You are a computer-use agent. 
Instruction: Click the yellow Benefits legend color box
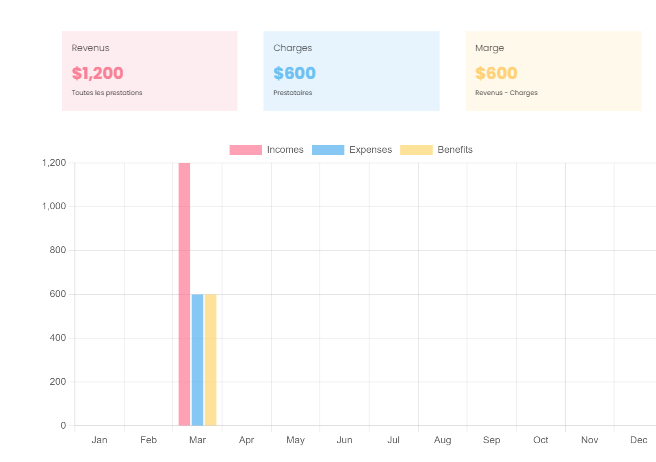pyautogui.click(x=416, y=150)
